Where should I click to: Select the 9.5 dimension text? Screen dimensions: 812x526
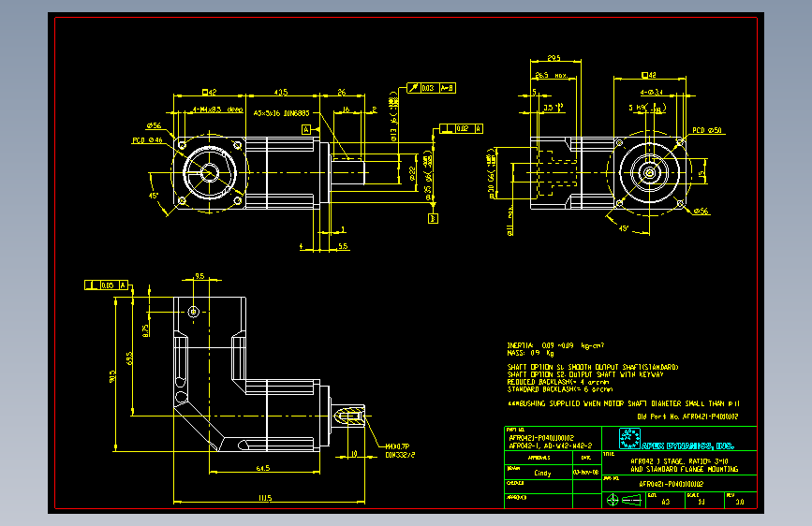pyautogui.click(x=199, y=276)
